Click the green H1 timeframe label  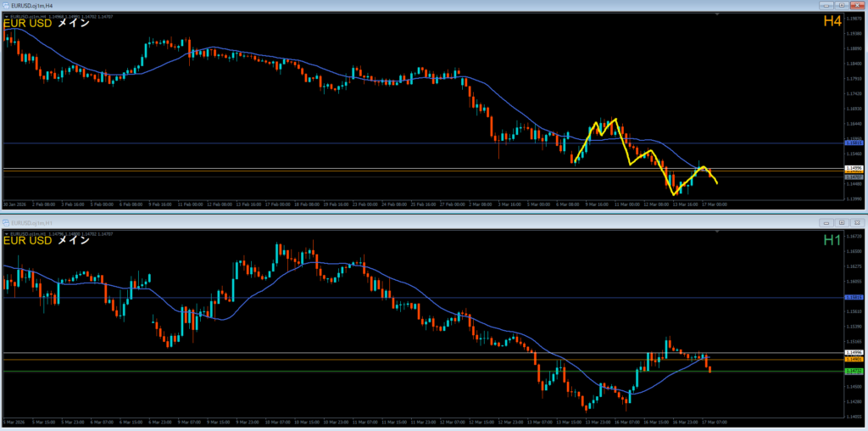[832, 240]
